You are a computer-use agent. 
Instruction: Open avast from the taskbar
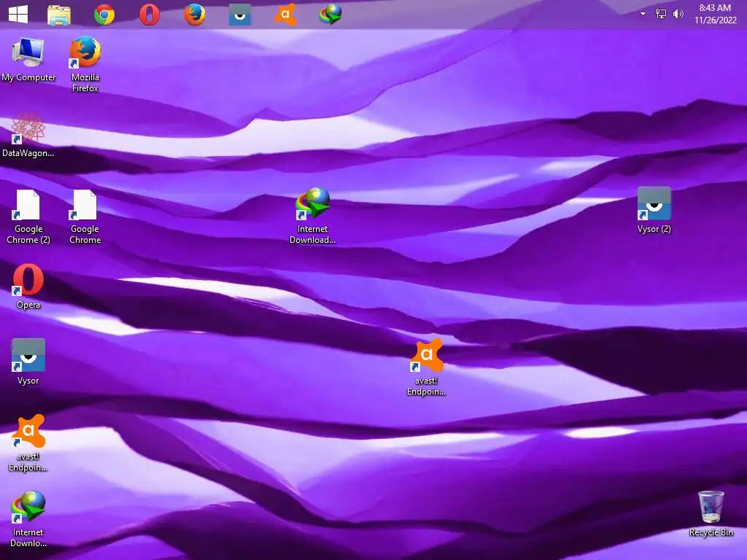(x=285, y=15)
